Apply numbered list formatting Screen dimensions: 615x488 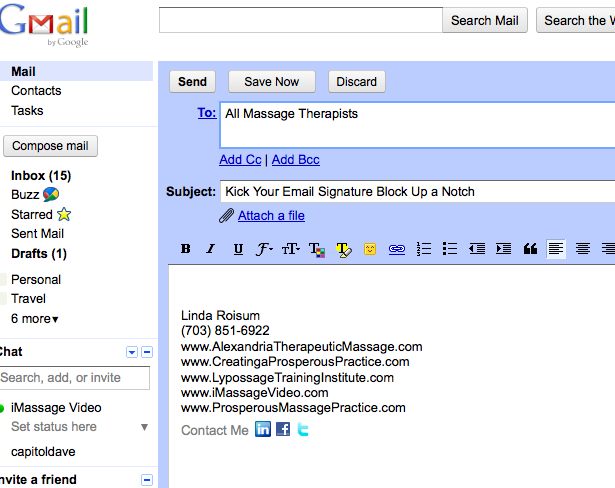coord(424,249)
